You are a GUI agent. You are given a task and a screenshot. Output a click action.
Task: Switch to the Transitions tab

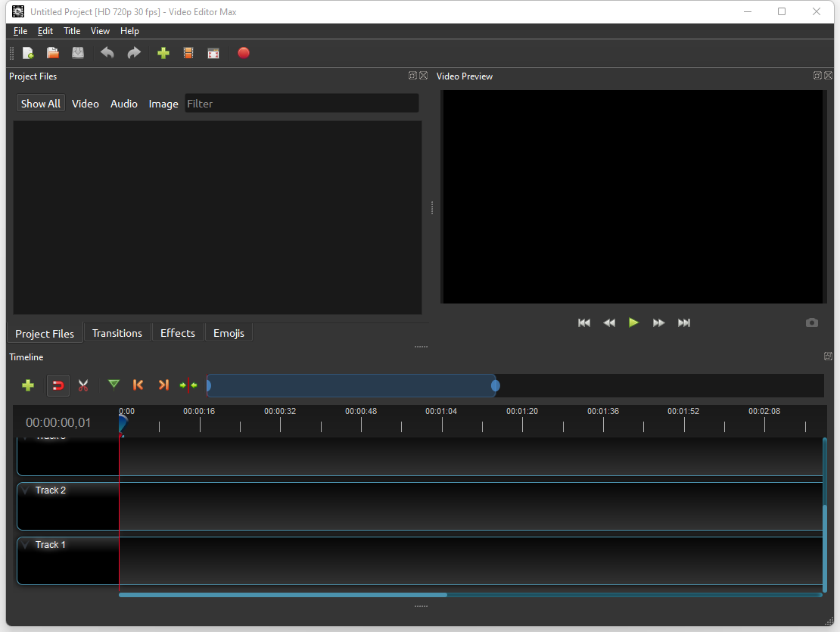pyautogui.click(x=117, y=332)
